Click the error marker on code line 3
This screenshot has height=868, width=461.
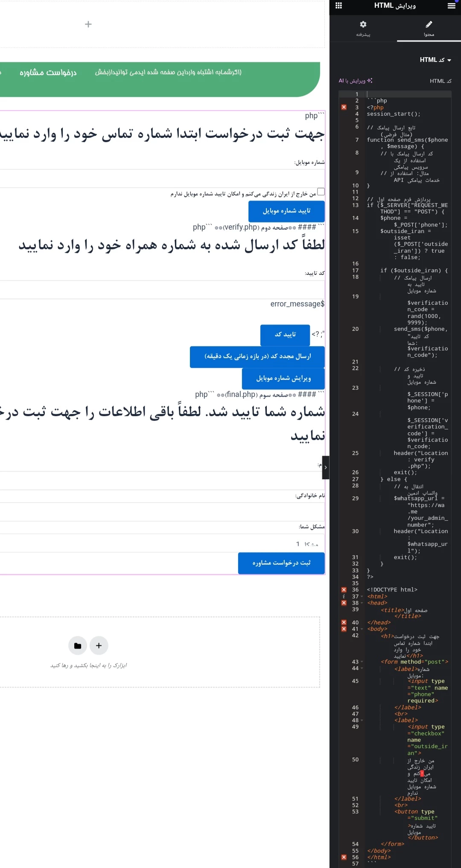344,108
